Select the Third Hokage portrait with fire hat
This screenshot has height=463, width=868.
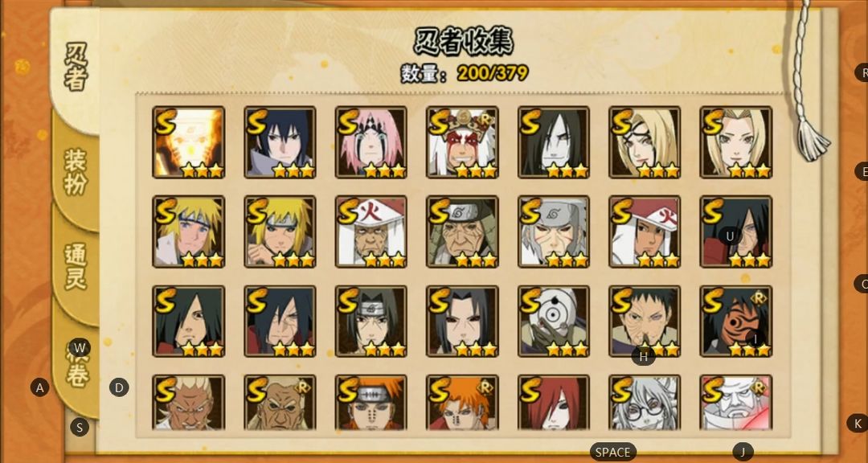click(371, 231)
